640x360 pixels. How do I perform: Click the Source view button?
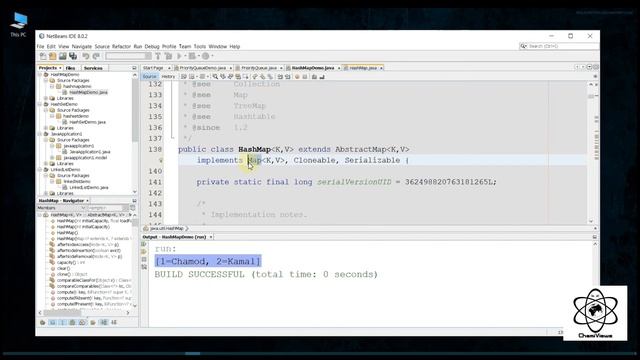(x=149, y=77)
